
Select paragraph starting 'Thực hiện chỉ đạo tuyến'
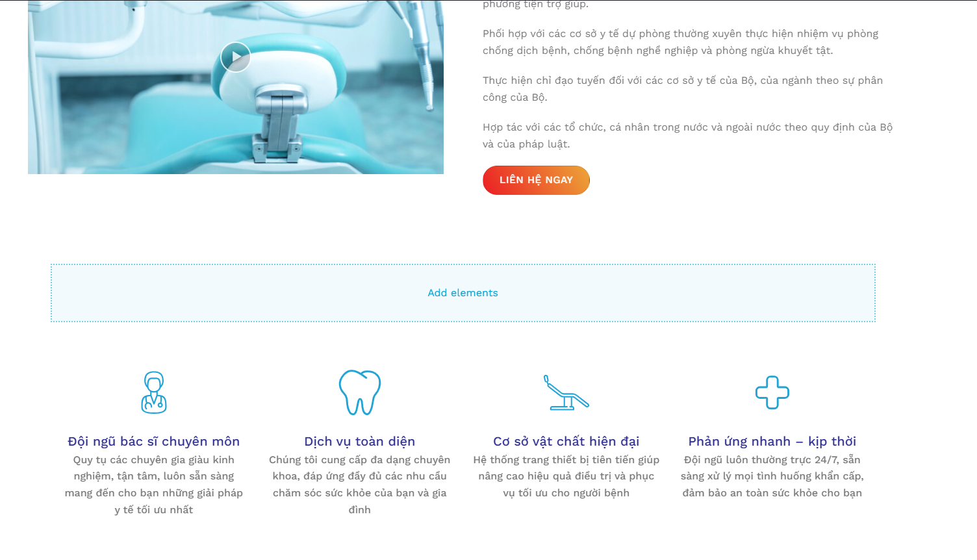(x=683, y=89)
